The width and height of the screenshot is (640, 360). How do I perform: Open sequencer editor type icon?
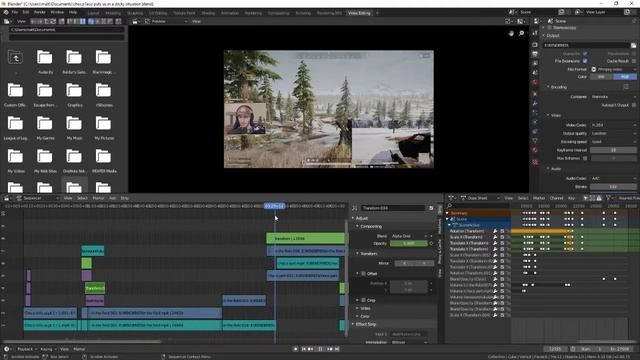(x=8, y=198)
